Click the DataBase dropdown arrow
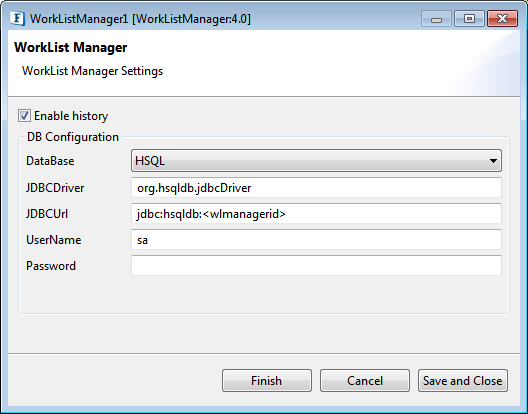The image size is (528, 414). click(x=493, y=161)
